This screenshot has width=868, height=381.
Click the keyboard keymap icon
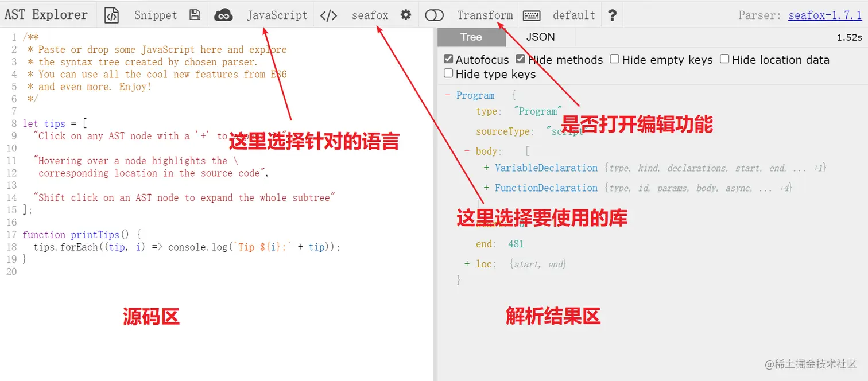click(532, 15)
